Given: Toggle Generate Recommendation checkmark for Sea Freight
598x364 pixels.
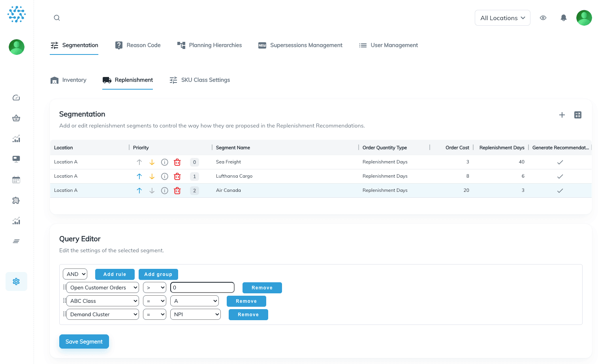Looking at the screenshot, I should (x=560, y=162).
